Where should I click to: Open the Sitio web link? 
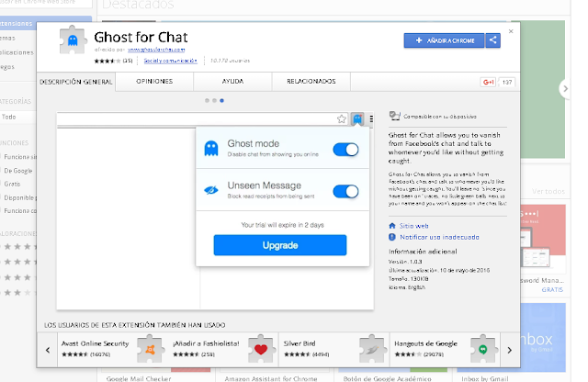point(413,226)
